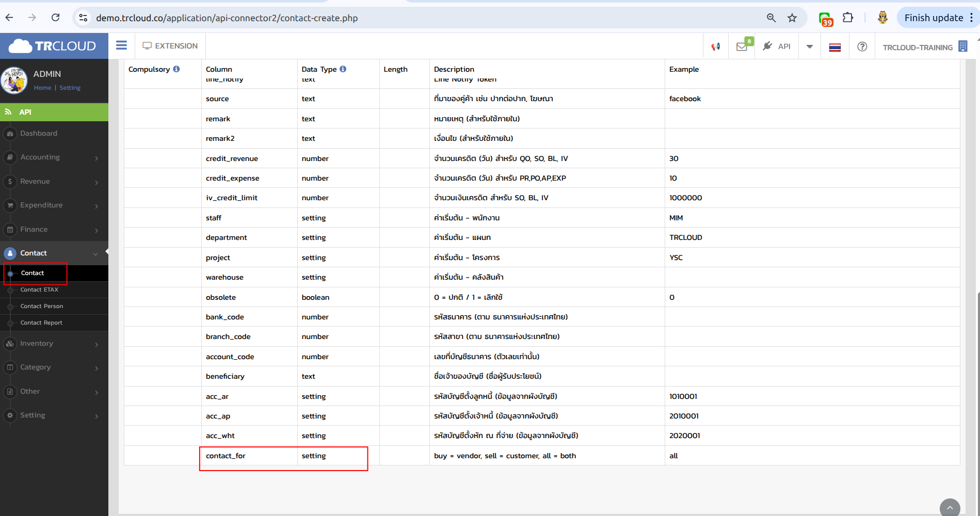Screen dimensions: 980x516
Task: Click the Setting link under ADMIN
Action: click(70, 88)
